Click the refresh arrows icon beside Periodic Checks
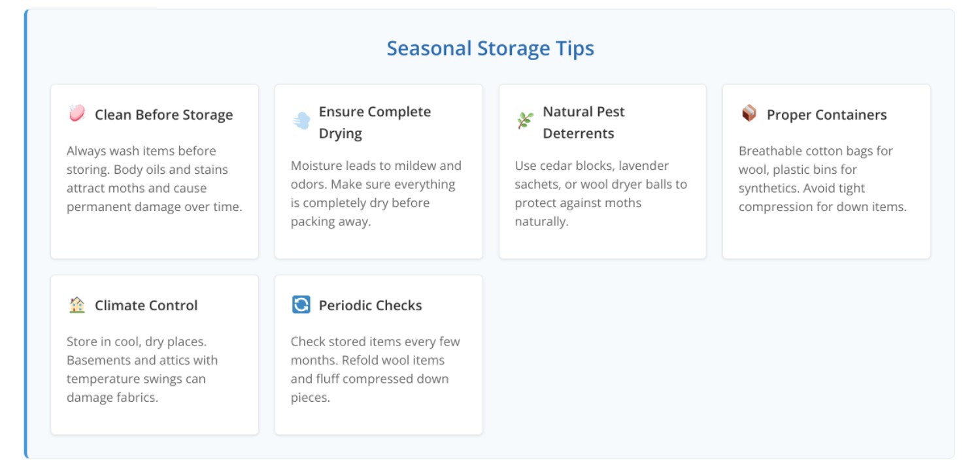 301,304
